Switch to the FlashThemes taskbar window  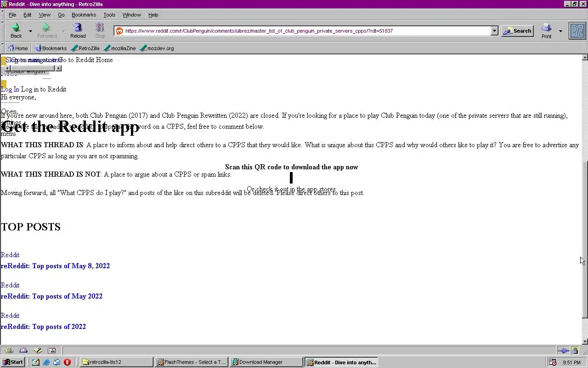click(192, 362)
